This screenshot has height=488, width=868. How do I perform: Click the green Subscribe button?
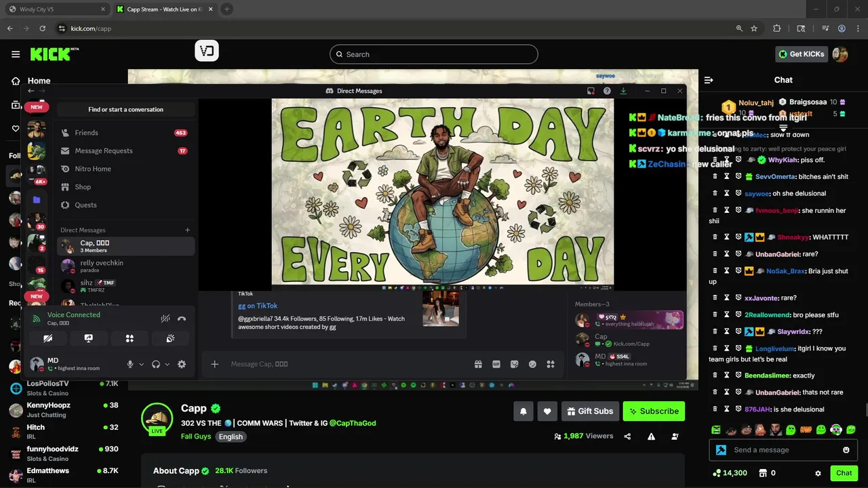(x=654, y=411)
